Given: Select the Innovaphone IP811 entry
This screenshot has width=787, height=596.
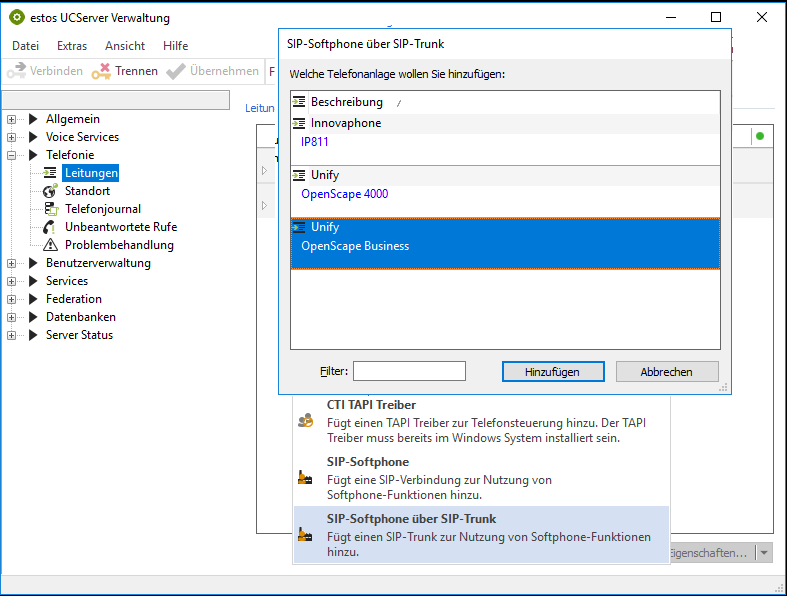Looking at the screenshot, I should [315, 142].
